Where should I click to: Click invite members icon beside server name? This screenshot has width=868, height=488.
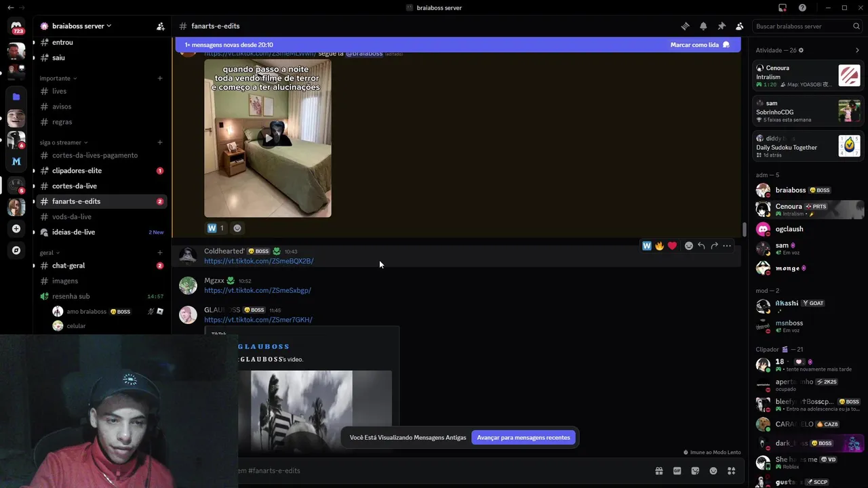pyautogui.click(x=160, y=26)
